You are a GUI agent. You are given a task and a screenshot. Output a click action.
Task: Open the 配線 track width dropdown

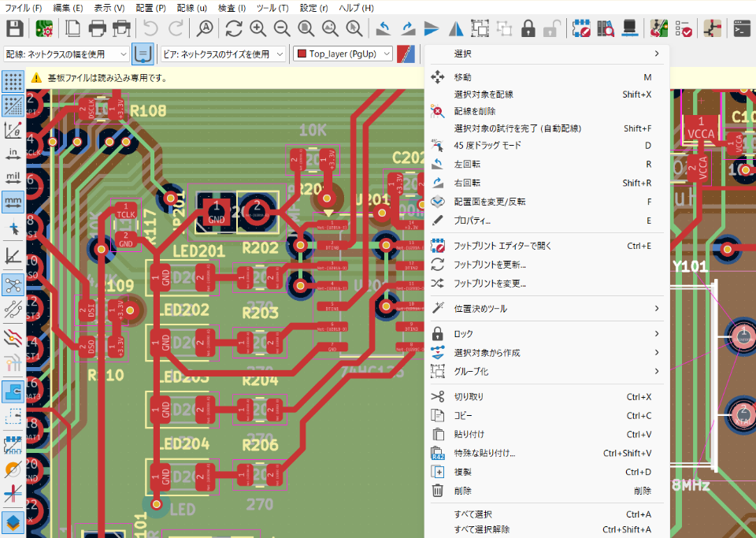point(66,54)
